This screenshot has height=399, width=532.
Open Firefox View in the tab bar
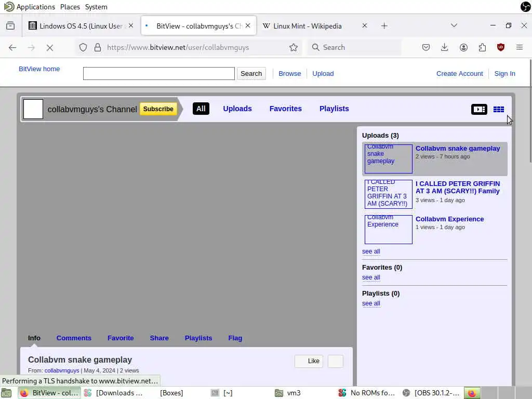10,26
